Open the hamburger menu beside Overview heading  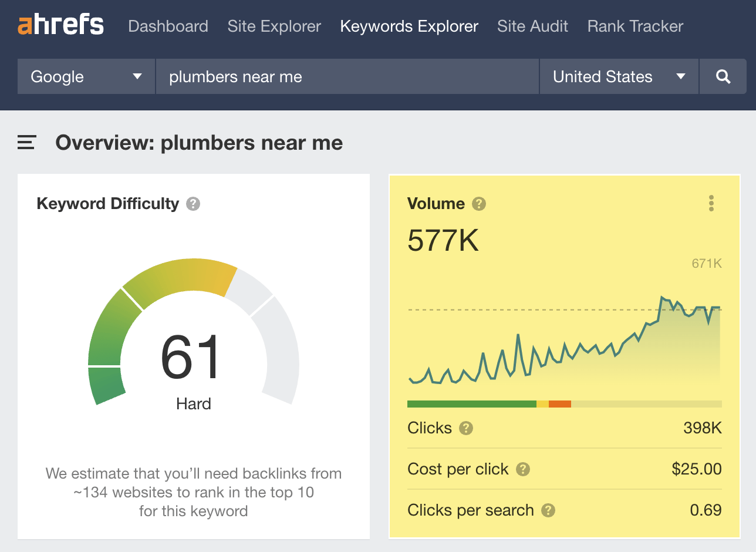26,142
